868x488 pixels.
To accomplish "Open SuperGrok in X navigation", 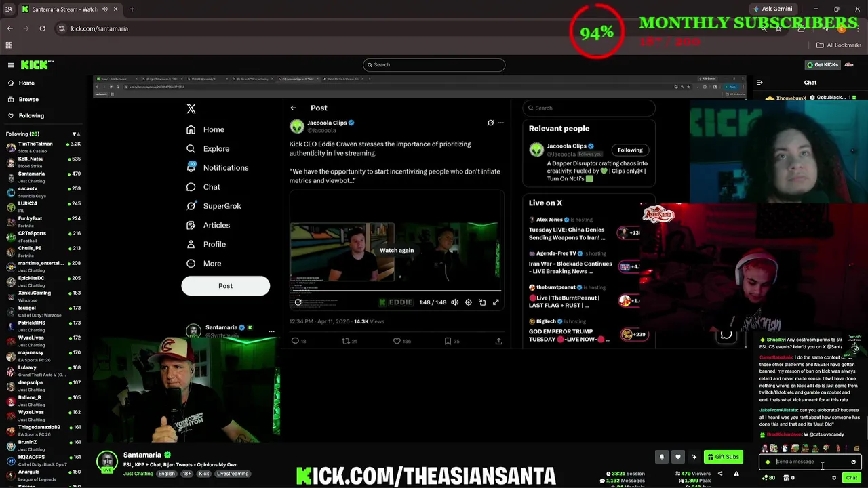I will point(214,206).
